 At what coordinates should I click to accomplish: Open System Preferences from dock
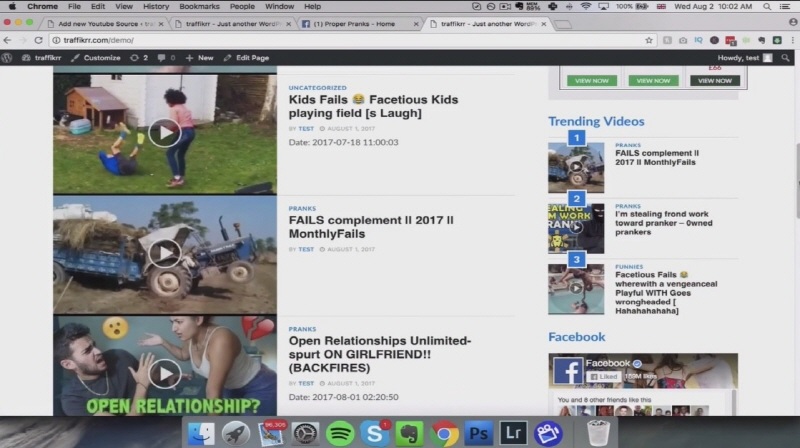pos(305,434)
